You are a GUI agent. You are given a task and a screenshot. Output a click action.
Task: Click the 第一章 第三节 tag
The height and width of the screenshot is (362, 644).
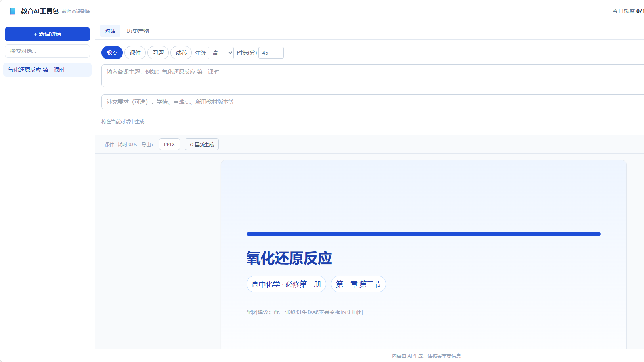pyautogui.click(x=358, y=284)
